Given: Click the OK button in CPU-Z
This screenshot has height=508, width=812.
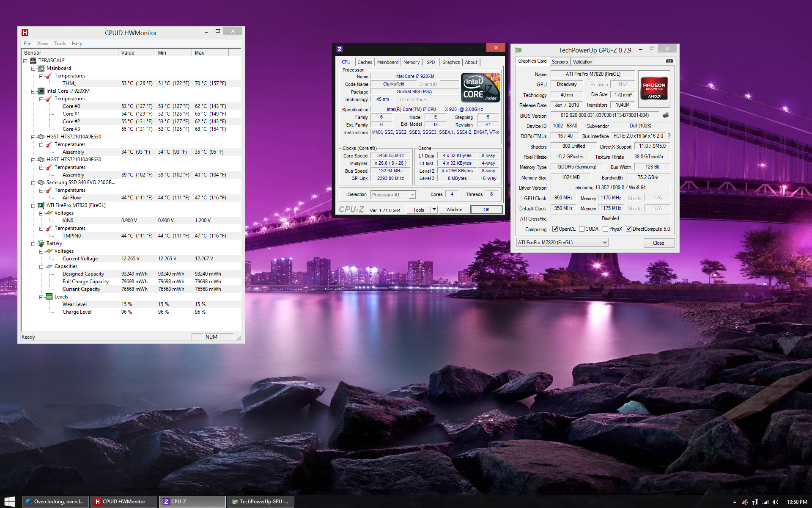Looking at the screenshot, I should 487,210.
